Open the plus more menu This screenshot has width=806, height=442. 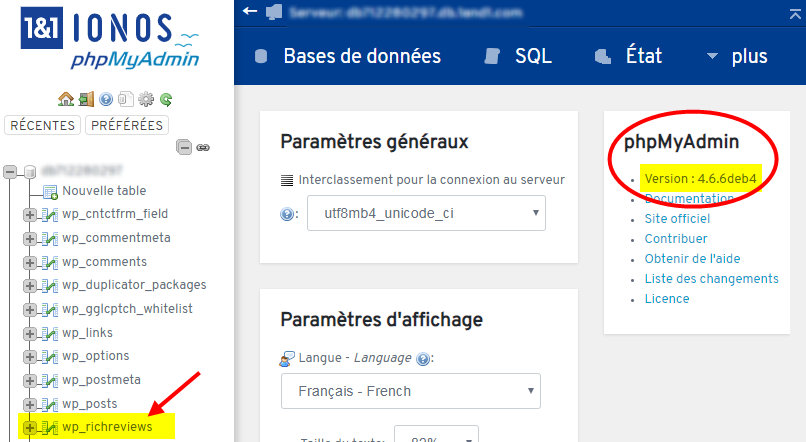(x=738, y=56)
